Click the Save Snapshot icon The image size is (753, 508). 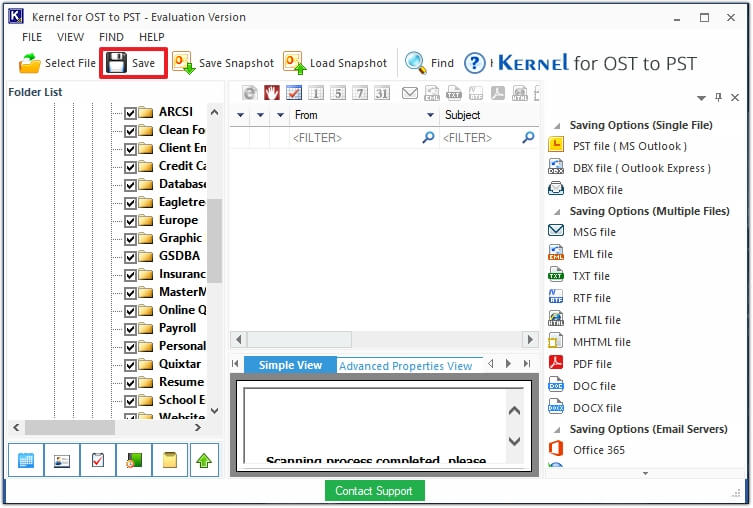tap(183, 63)
